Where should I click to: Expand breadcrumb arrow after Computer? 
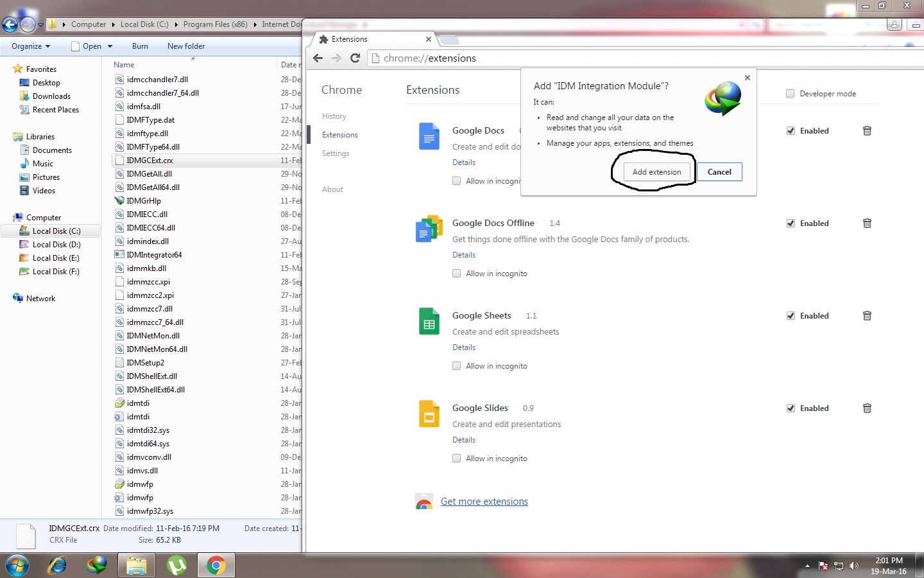tap(113, 24)
